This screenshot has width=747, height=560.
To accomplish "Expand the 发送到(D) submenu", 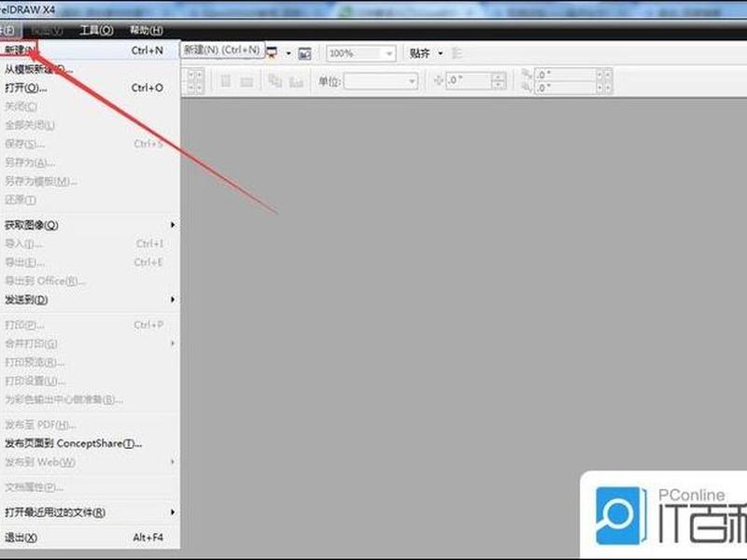I will tap(90, 300).
